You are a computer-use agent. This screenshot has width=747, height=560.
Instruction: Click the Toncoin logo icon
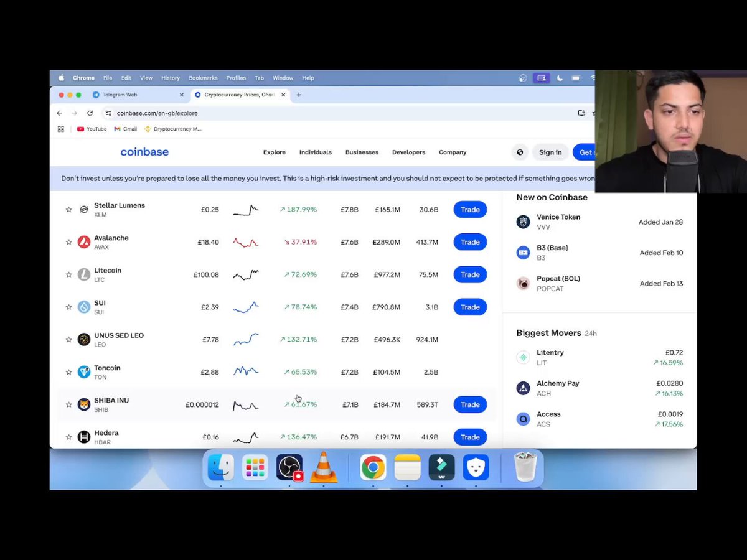tap(84, 372)
